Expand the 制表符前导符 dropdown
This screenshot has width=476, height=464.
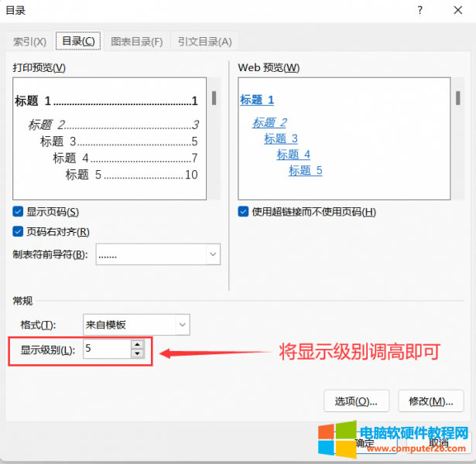pos(212,254)
